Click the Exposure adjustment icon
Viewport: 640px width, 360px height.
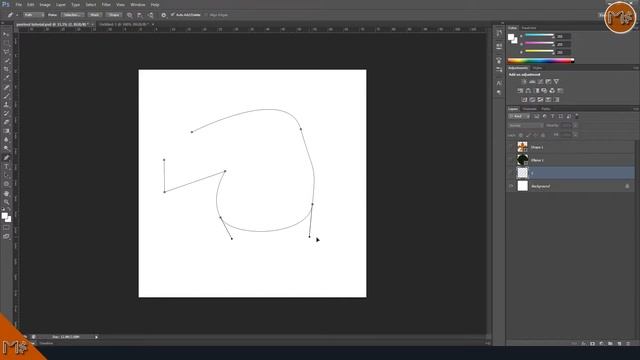(548, 82)
